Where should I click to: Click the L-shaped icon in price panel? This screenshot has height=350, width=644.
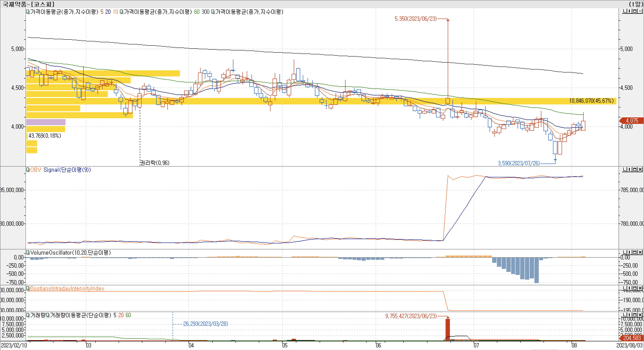point(625,11)
